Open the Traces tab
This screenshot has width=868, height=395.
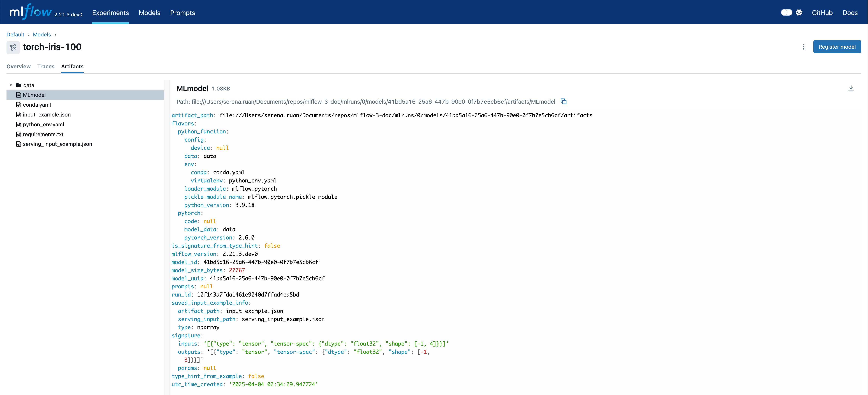pyautogui.click(x=46, y=66)
